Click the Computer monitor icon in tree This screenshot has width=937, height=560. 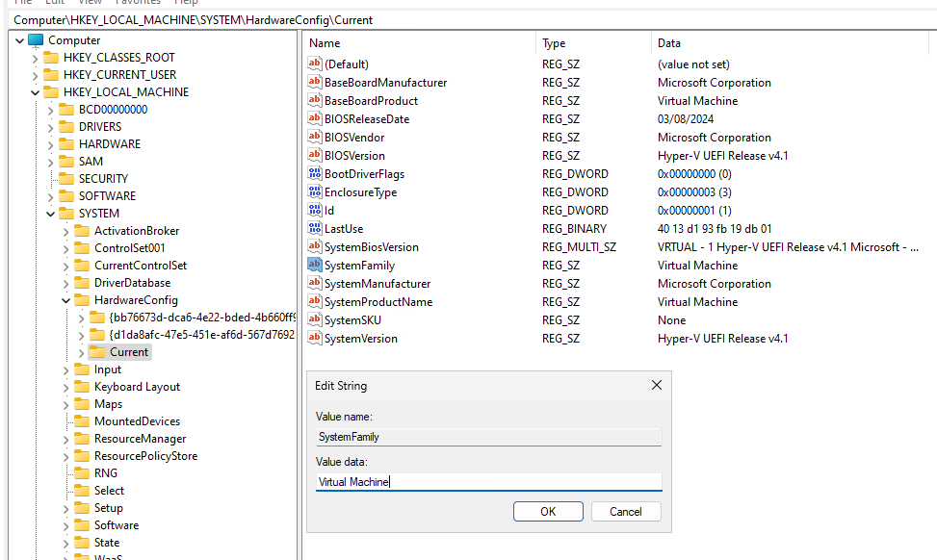click(x=36, y=40)
